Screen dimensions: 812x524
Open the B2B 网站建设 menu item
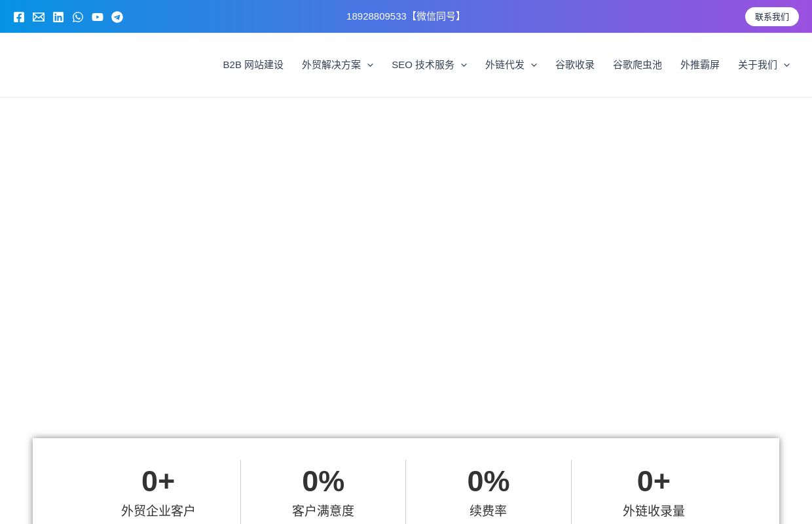click(253, 65)
